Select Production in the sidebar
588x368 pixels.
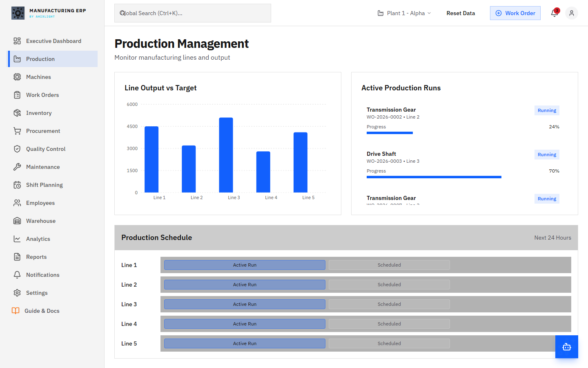(x=53, y=59)
